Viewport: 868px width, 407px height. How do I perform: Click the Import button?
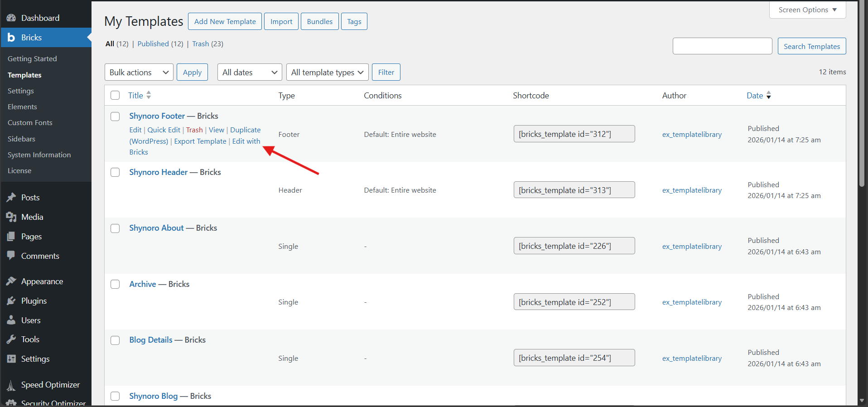point(281,21)
